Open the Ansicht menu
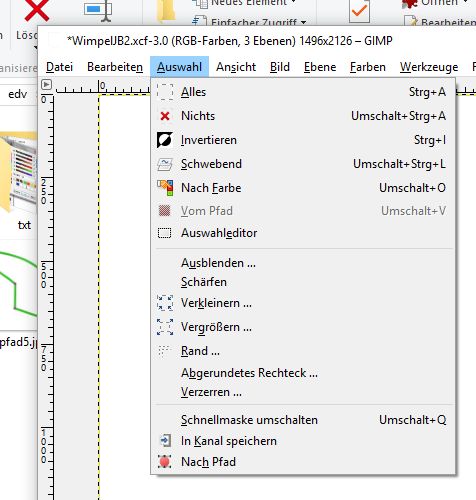Screen dimensions: 476x500 coord(236,67)
